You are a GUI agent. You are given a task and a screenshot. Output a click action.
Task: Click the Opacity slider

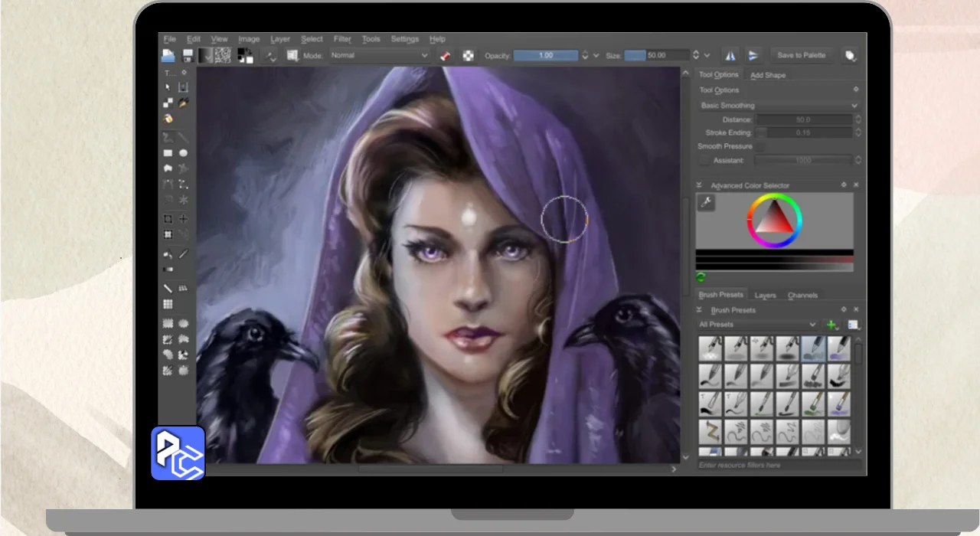click(545, 56)
